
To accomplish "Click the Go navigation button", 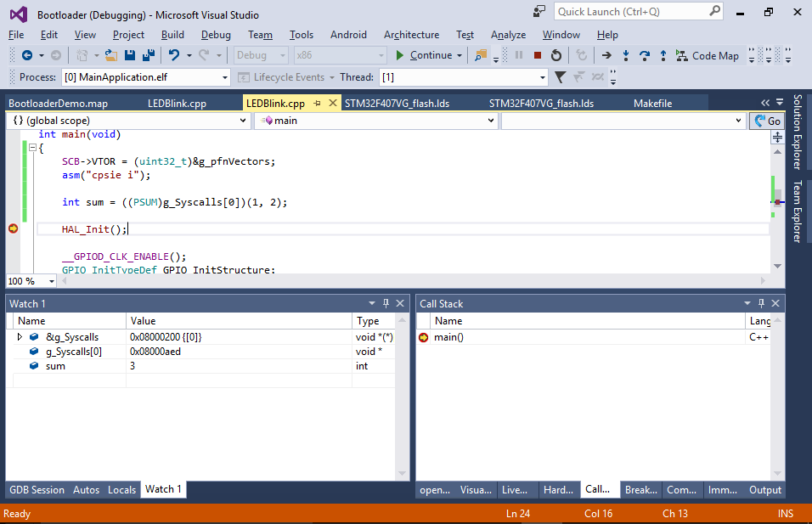I will coord(767,121).
